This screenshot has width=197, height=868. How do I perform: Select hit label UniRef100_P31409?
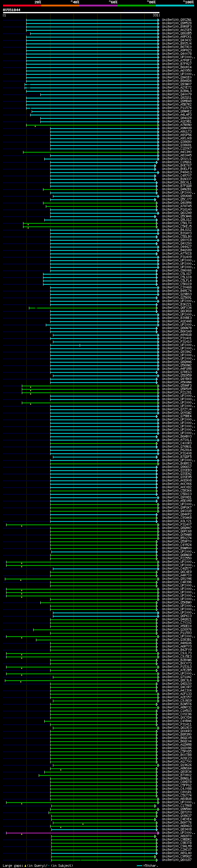pos(176,257)
